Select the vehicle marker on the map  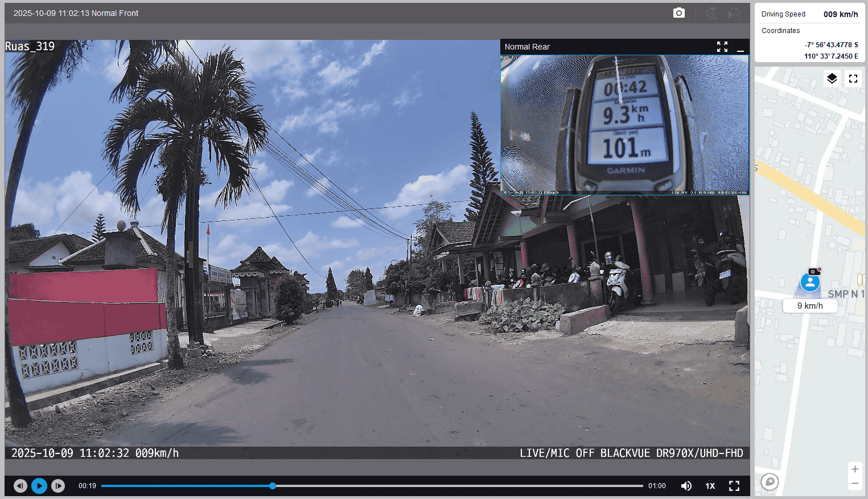(810, 281)
